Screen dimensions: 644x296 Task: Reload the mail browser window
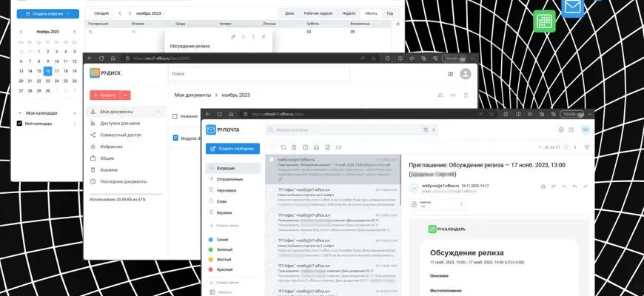219,114
